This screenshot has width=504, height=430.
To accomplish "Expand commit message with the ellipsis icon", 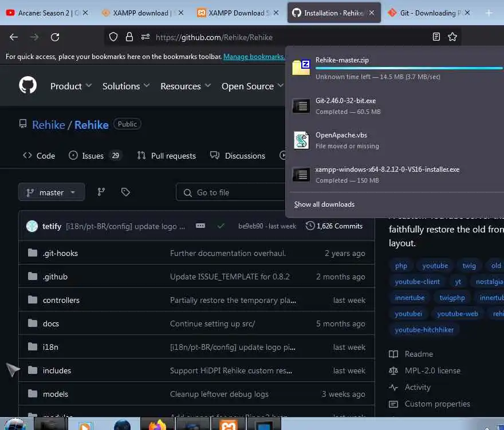I will pos(200,226).
